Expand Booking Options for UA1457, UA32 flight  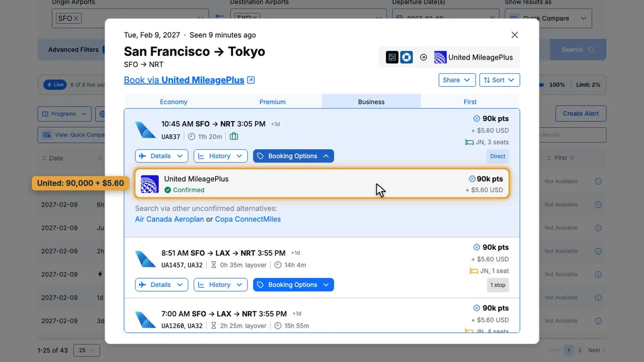[293, 285]
